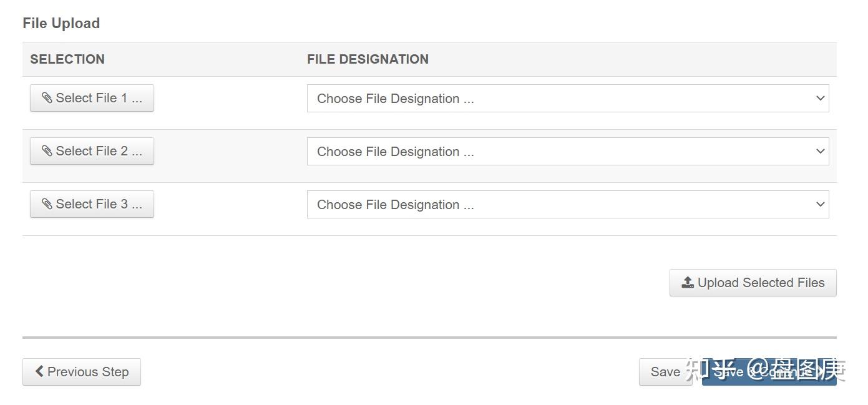Click the FILE DESIGNATION column header
868x405 pixels.
coord(368,59)
